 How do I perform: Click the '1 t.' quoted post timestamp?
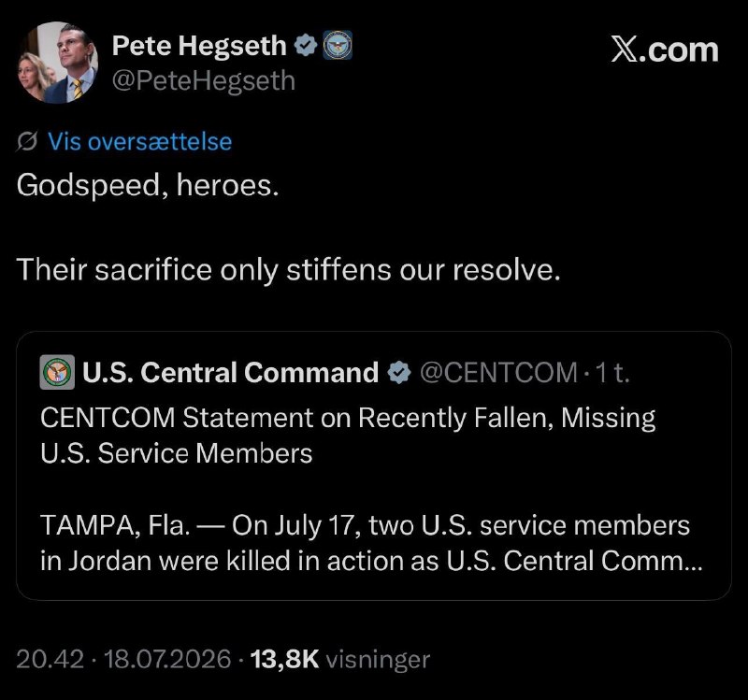click(x=612, y=372)
